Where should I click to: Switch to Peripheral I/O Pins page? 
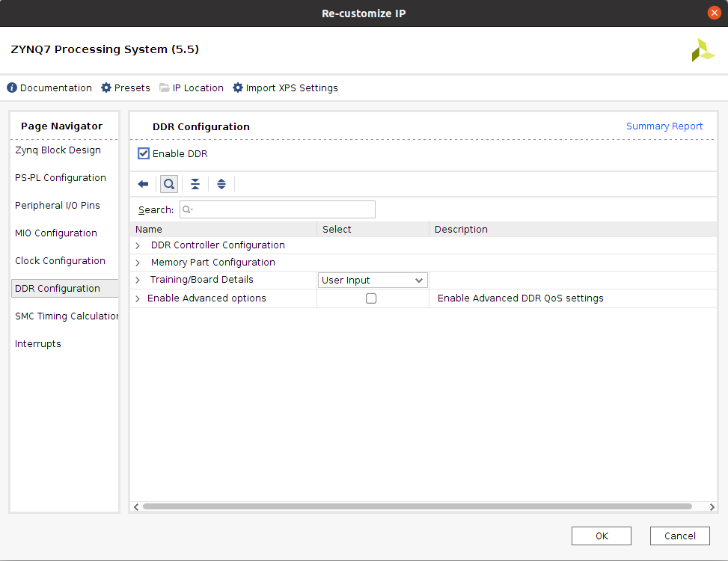tap(58, 206)
